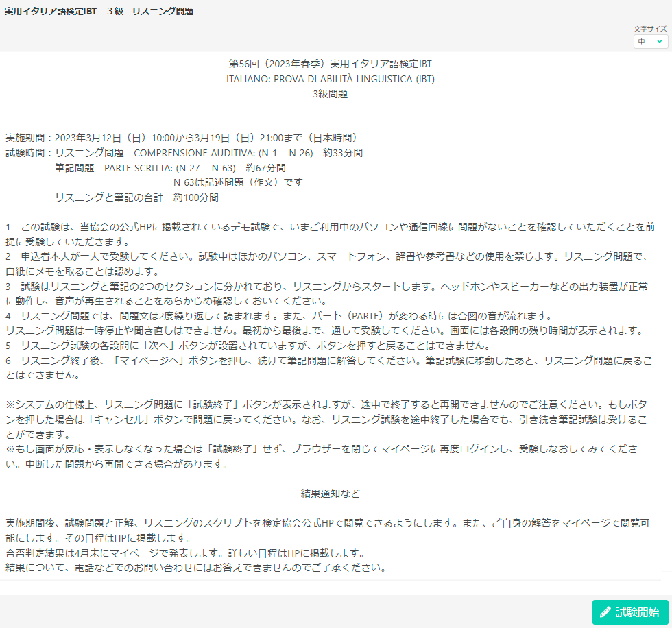The width and height of the screenshot is (672, 628).
Task: Click the N 63は記述問題（作文）です line
Action: (238, 182)
